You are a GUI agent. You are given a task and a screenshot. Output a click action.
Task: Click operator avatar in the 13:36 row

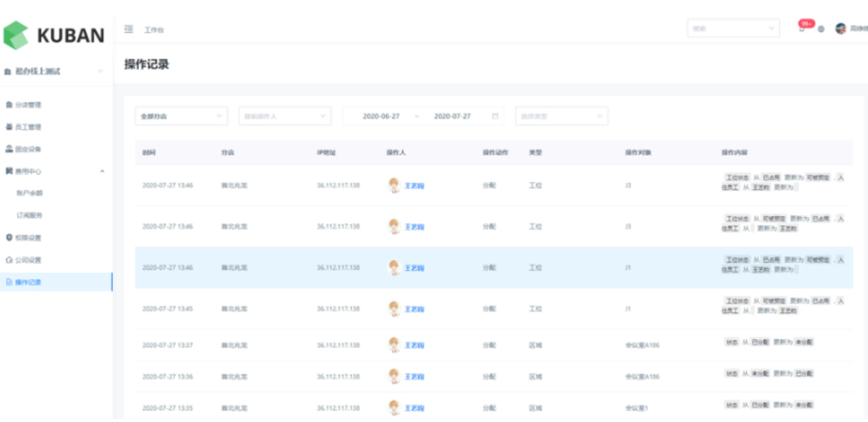tap(394, 376)
